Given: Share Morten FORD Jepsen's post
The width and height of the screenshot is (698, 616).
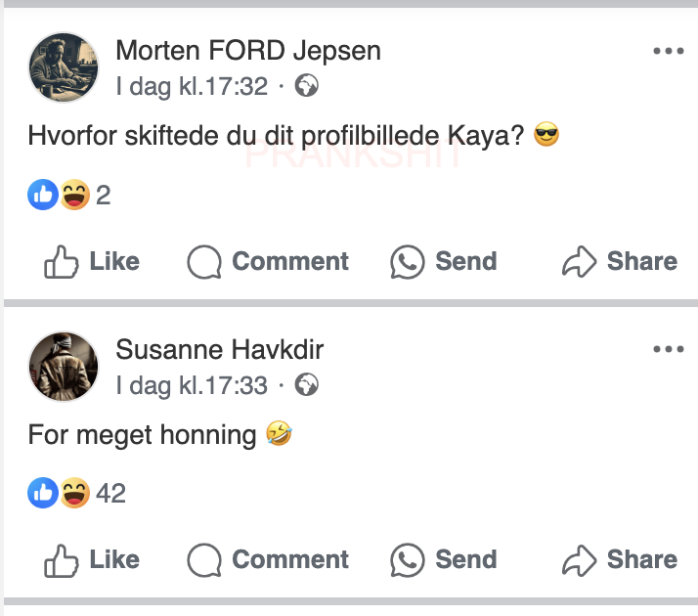Looking at the screenshot, I should (x=619, y=261).
